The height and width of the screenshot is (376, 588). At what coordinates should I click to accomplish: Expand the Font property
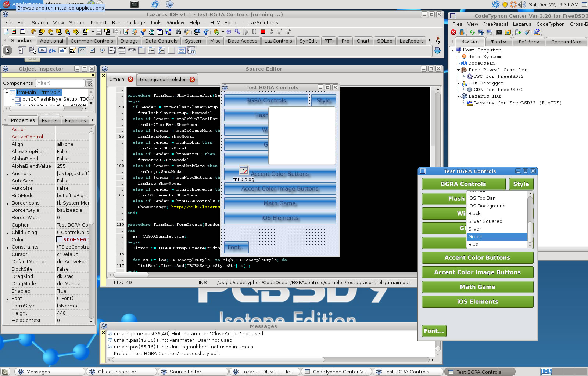[7, 299]
